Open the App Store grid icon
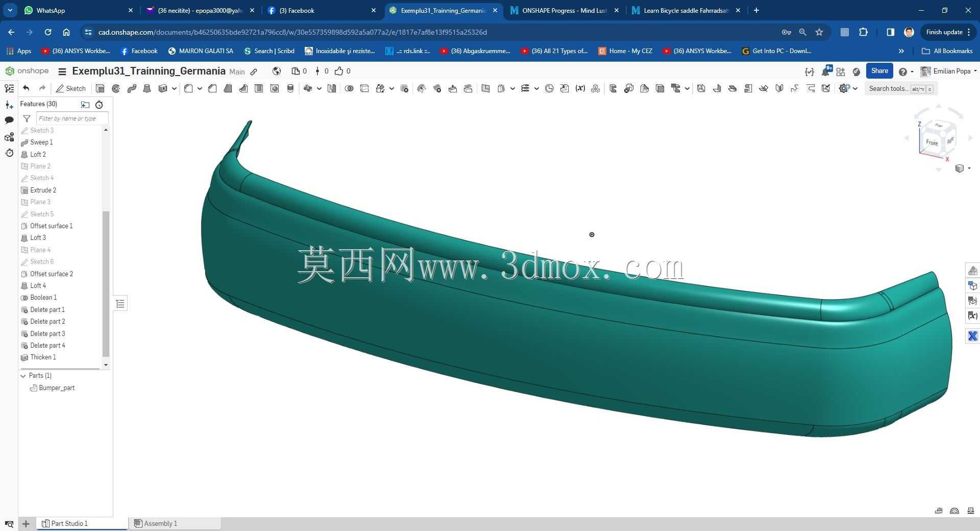980x531 pixels. point(841,71)
